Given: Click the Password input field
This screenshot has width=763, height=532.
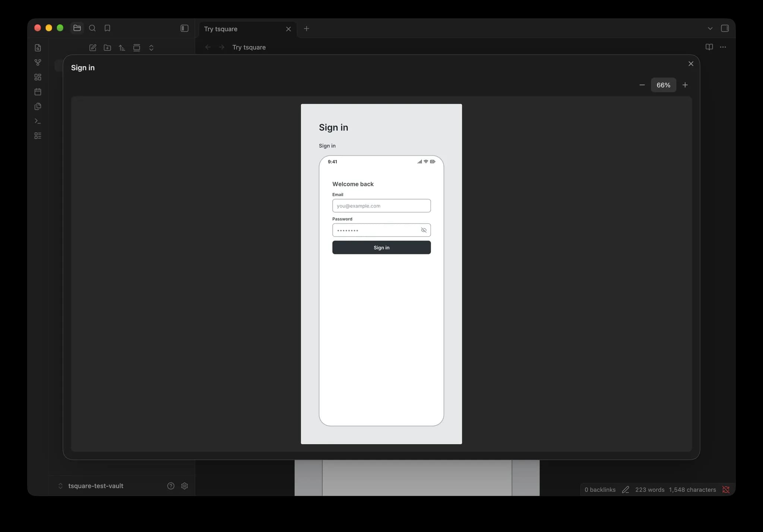Looking at the screenshot, I should (381, 230).
